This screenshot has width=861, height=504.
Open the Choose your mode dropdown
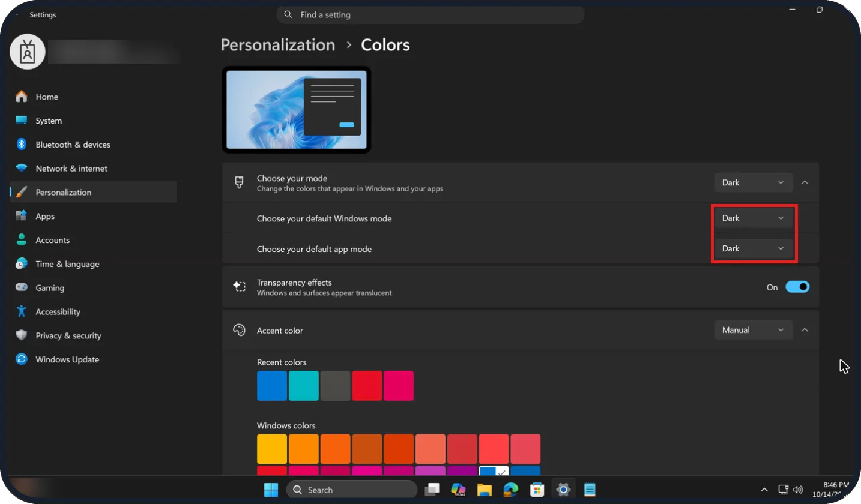pyautogui.click(x=754, y=182)
